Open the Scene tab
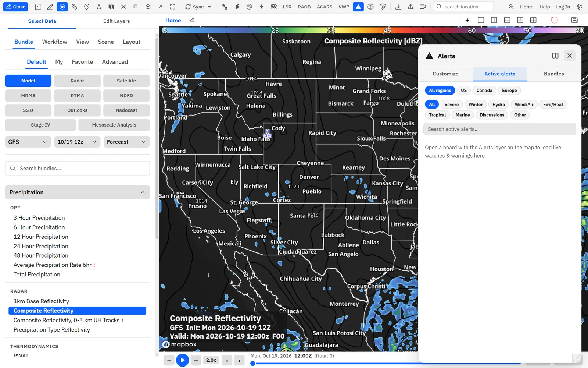Viewport: 588px width, 368px height. pos(106,42)
